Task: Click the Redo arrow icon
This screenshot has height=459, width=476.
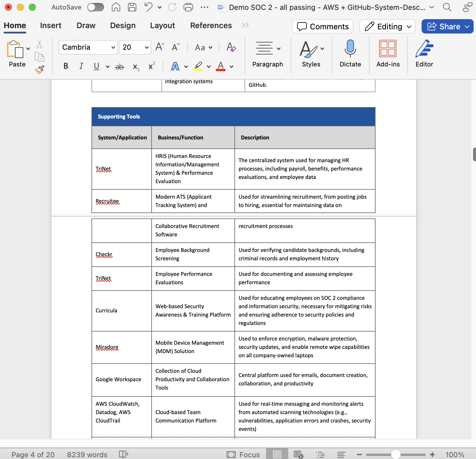Action: coord(172,7)
